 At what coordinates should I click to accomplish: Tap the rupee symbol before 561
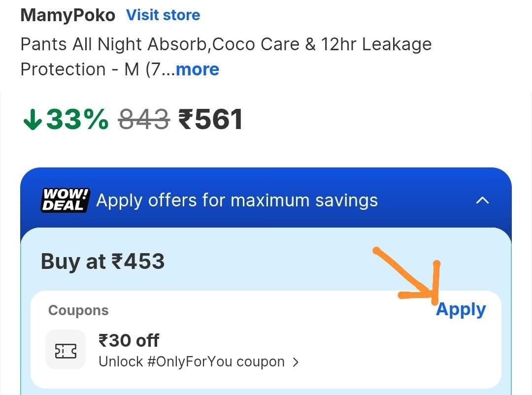(186, 120)
